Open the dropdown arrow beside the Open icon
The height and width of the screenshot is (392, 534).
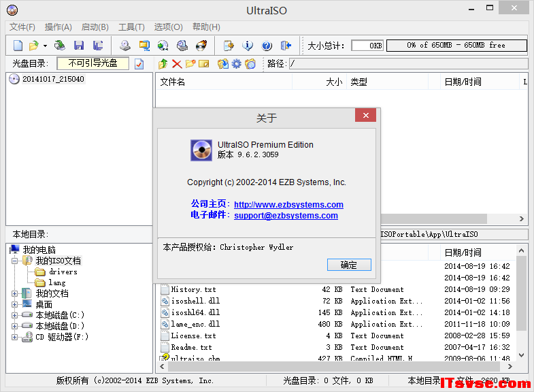click(x=45, y=46)
